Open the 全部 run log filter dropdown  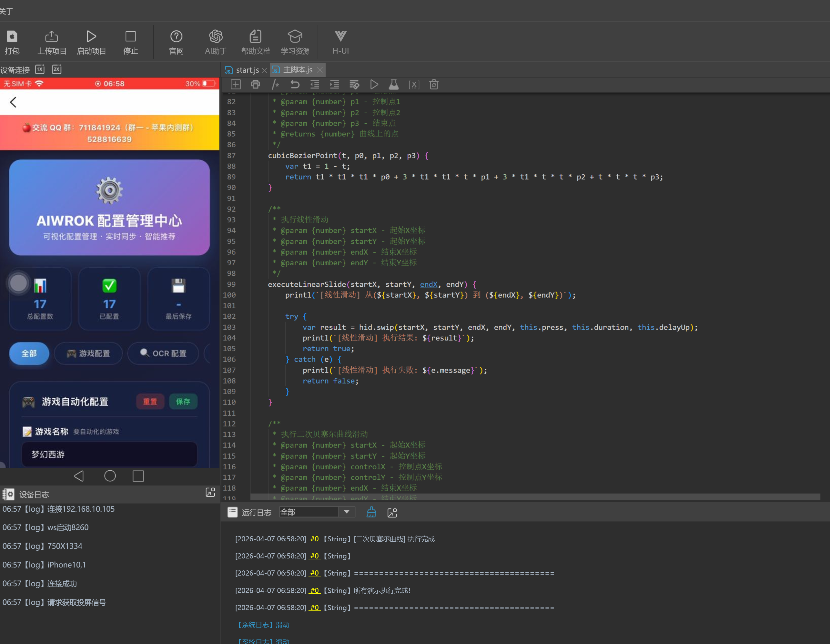coord(346,512)
